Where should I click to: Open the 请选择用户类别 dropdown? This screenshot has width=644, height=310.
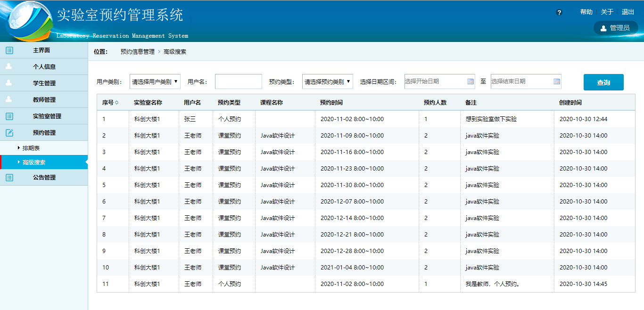(155, 82)
